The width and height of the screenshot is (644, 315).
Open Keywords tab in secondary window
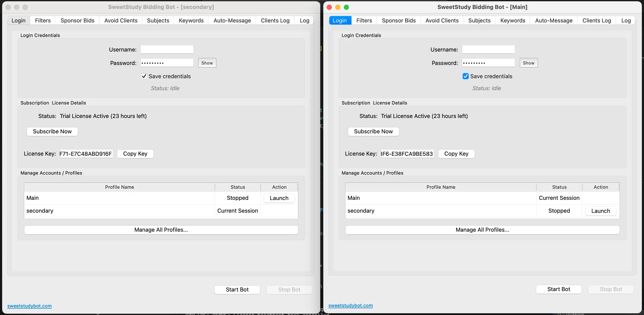pos(191,21)
